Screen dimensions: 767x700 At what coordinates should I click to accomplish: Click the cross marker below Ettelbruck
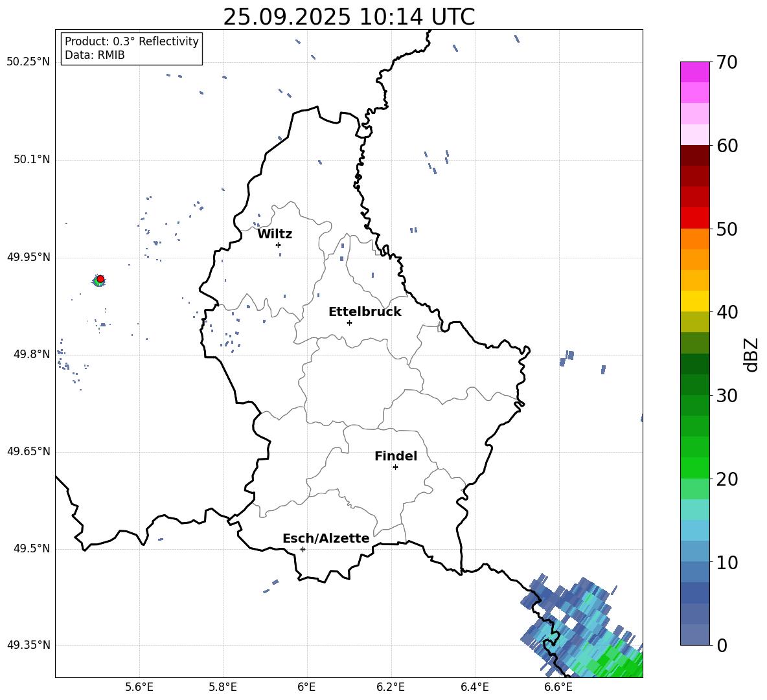349,322
